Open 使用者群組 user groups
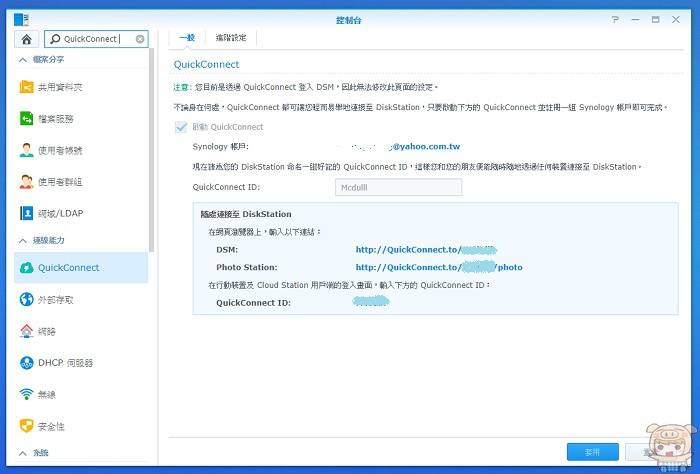This screenshot has height=474, width=700. click(x=60, y=182)
